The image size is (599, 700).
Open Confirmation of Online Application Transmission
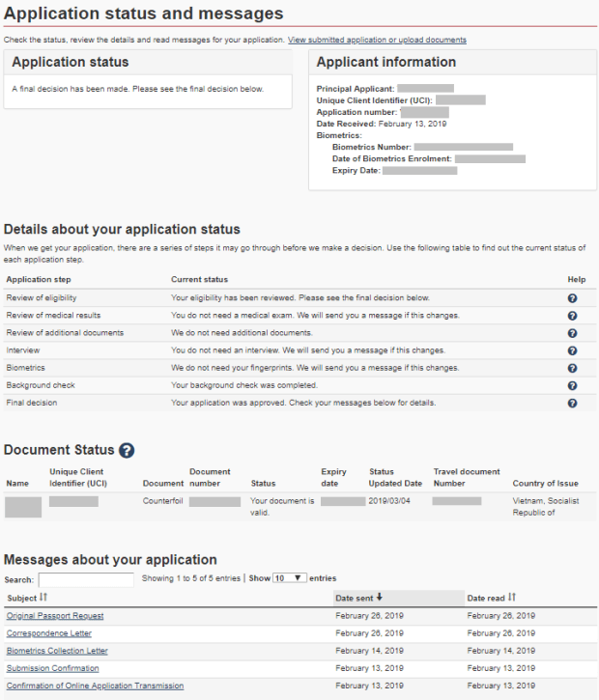click(95, 686)
